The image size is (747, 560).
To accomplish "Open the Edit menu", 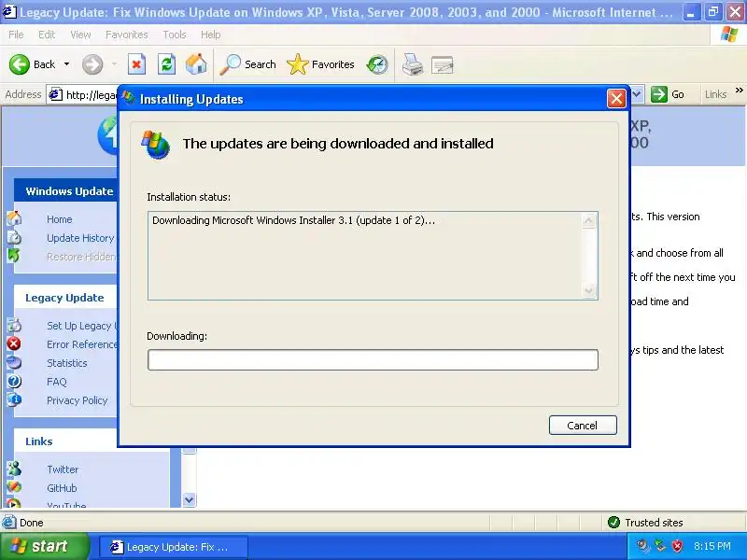I will [47, 35].
